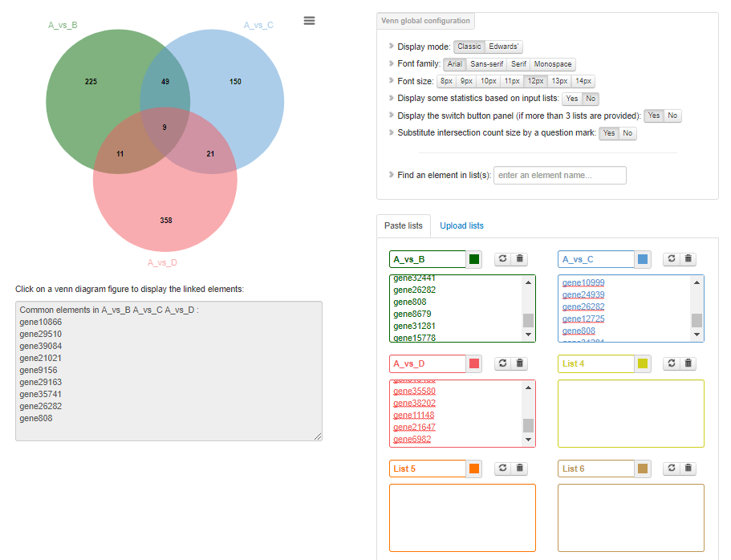Viewport: 731px width, 560px height.
Task: Enable statistics display by choosing Yes
Action: [571, 99]
